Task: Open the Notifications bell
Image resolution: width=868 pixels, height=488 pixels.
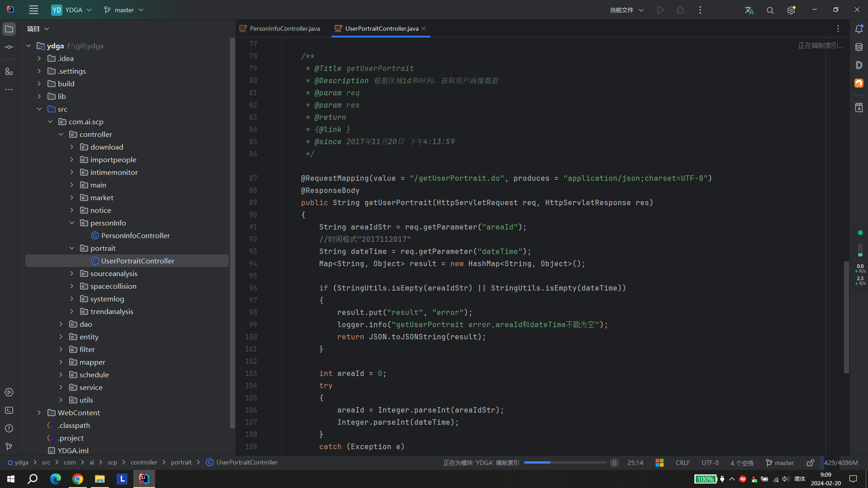Action: [859, 29]
